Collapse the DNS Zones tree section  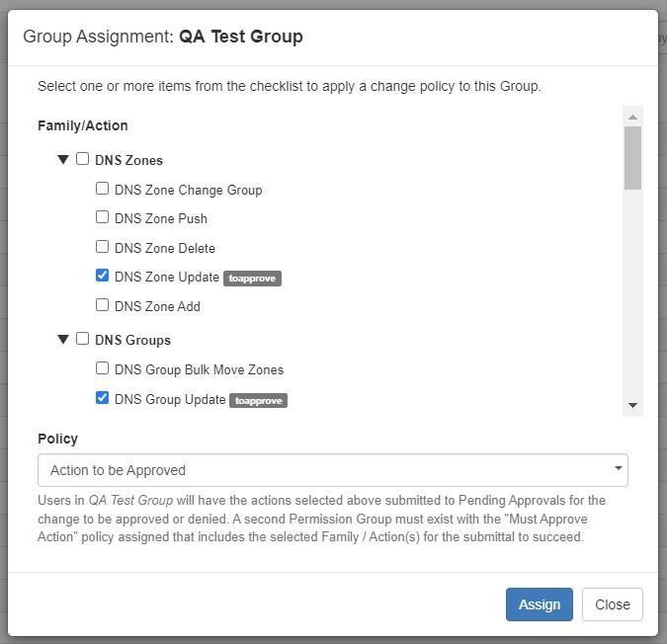(63, 160)
